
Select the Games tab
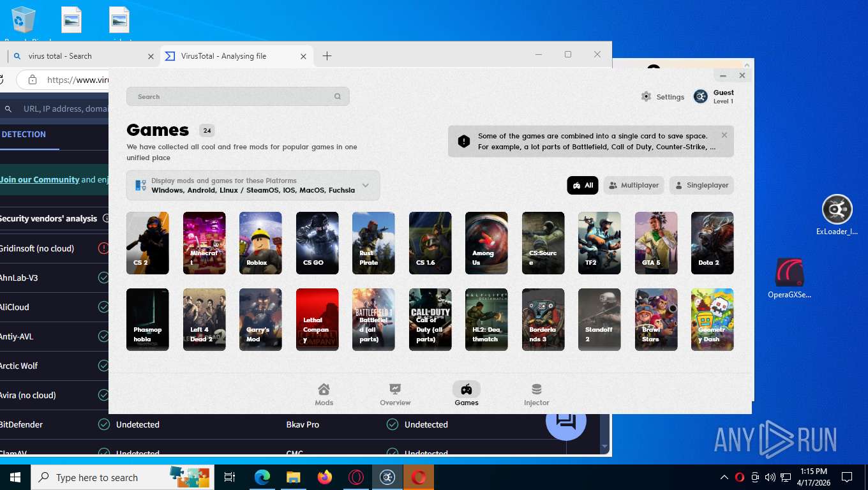coord(467,394)
